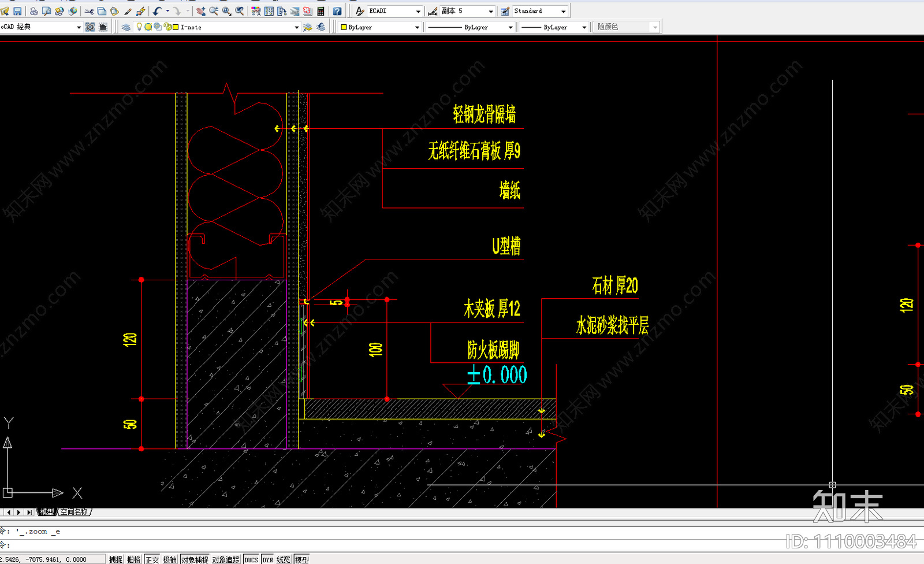The width and height of the screenshot is (924, 564).
Task: Toggle DYN dynamic input
Action: 268,559
